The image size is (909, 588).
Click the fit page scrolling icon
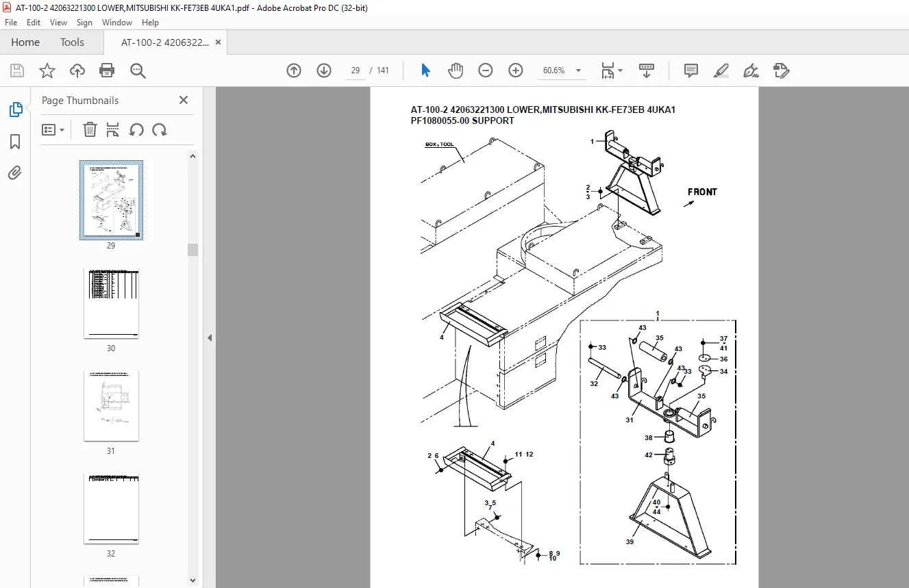point(608,71)
